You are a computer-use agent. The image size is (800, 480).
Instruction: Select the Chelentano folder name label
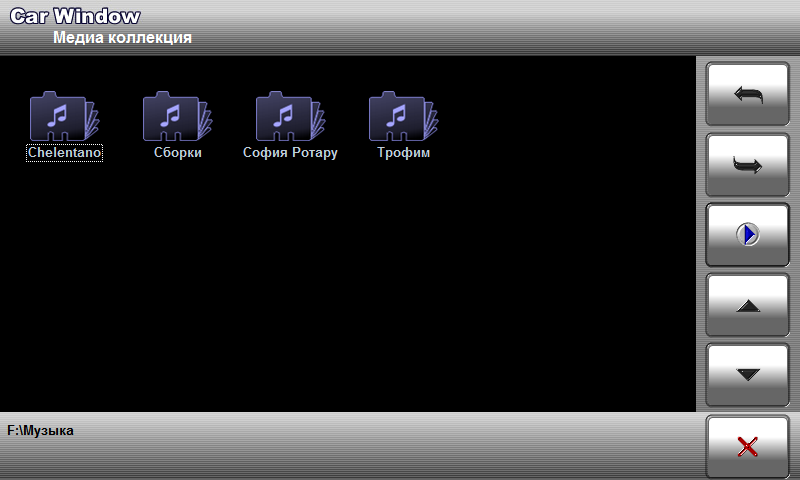64,154
